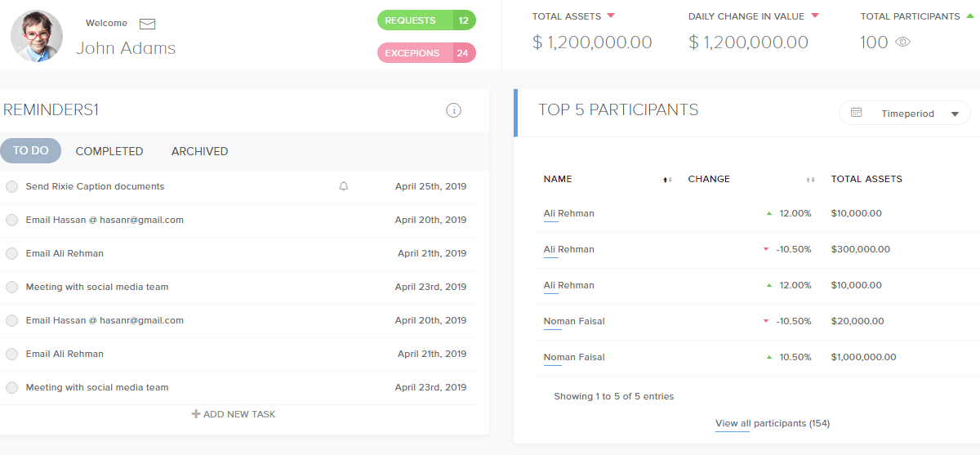Open the ARCHIVED tab
Screen dimensions: 980x455
pyautogui.click(x=199, y=151)
